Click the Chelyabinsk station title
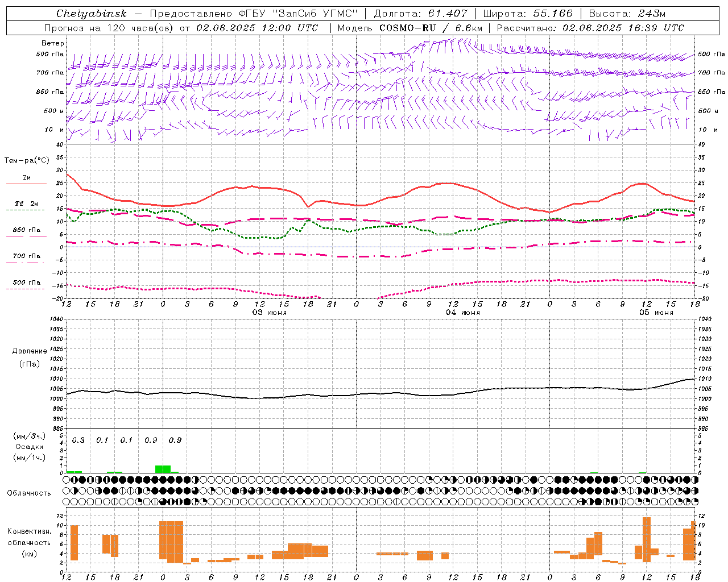 click(x=92, y=14)
